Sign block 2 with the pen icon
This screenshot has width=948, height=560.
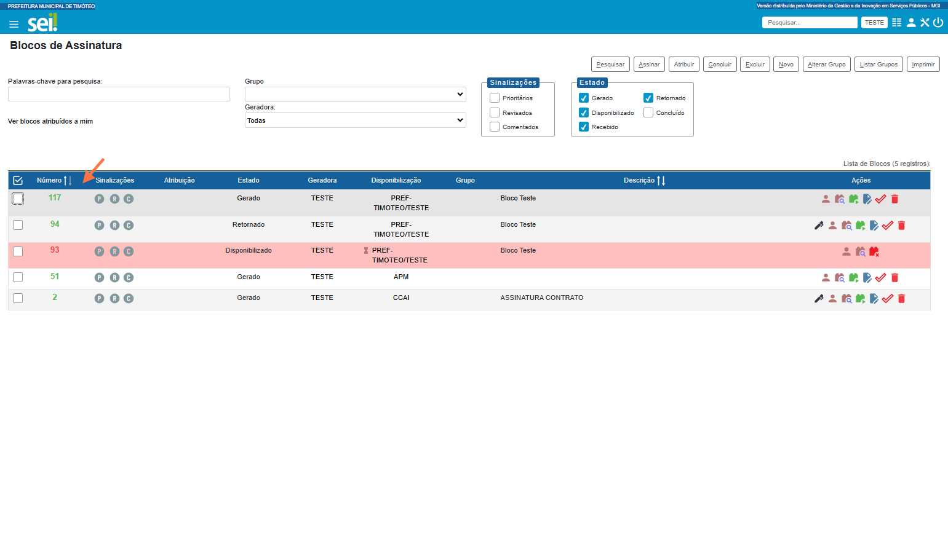click(x=819, y=299)
